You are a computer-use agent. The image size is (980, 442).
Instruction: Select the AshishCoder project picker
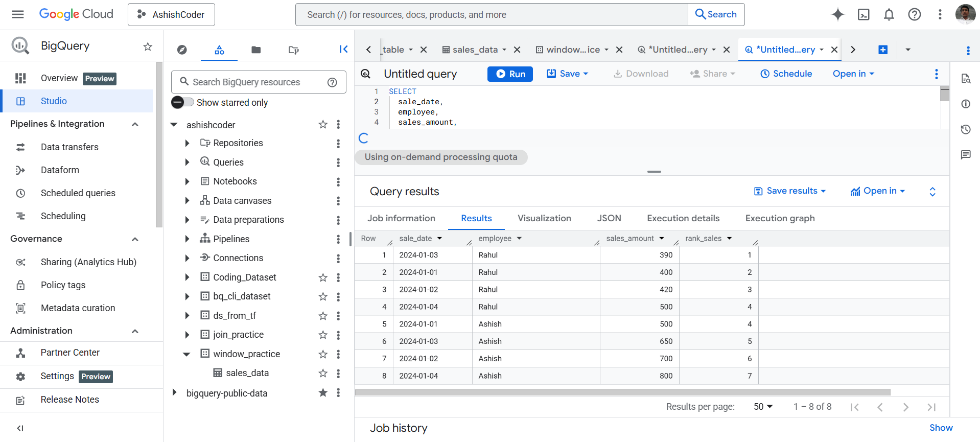click(x=171, y=14)
